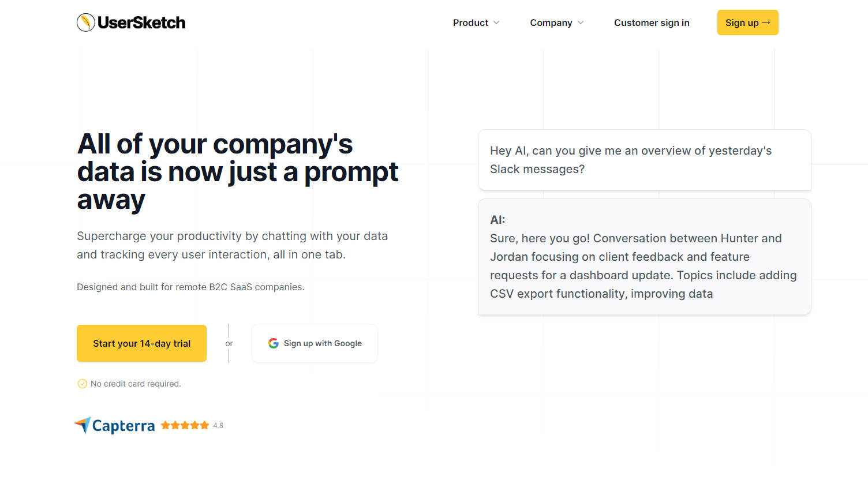Click the arrow inside Sign up button
Viewport: 868px width, 480px height.
point(766,22)
